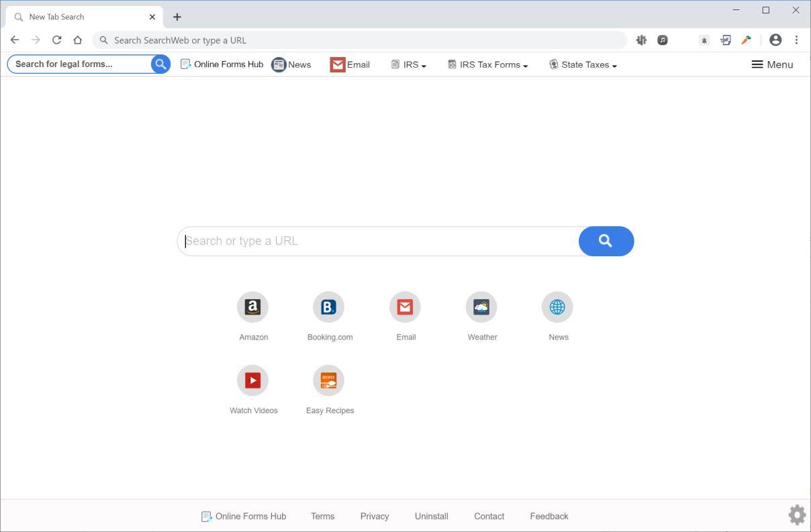Open the Privacy link
Viewport: 811px width, 532px height.
374,516
